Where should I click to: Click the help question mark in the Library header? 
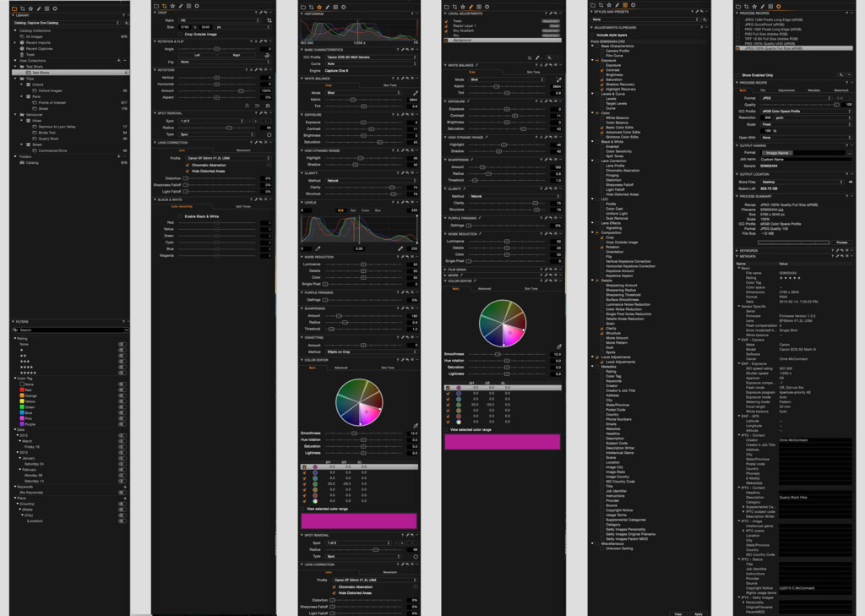point(123,15)
